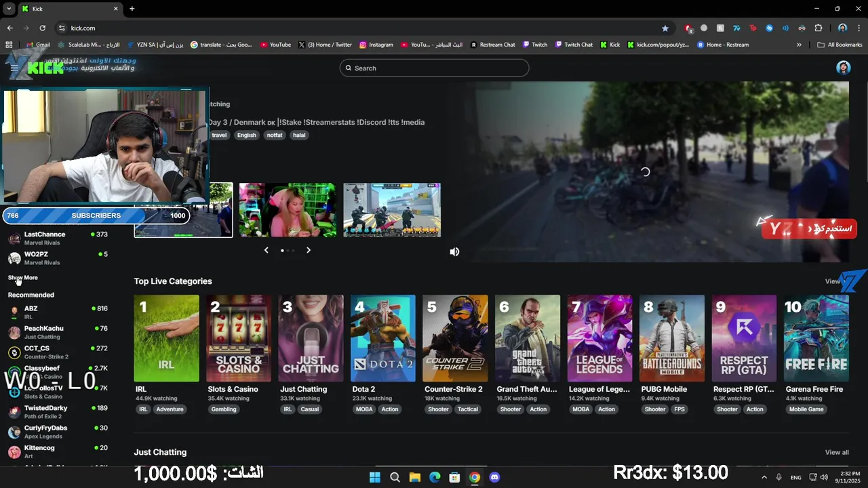Open Discord from the taskbar
The width and height of the screenshot is (868, 488).
(x=494, y=477)
